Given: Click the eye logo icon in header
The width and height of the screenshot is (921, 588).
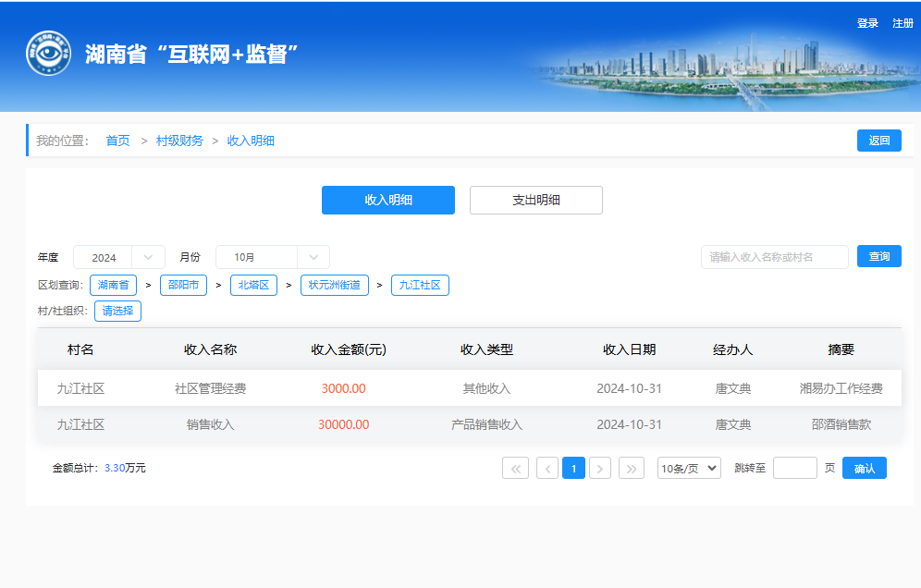Looking at the screenshot, I should pyautogui.click(x=48, y=54).
